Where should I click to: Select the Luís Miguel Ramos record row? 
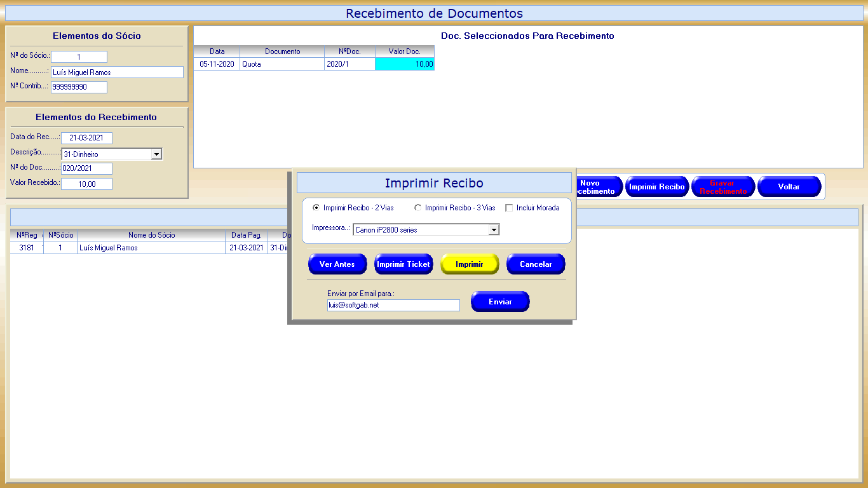[x=151, y=248]
